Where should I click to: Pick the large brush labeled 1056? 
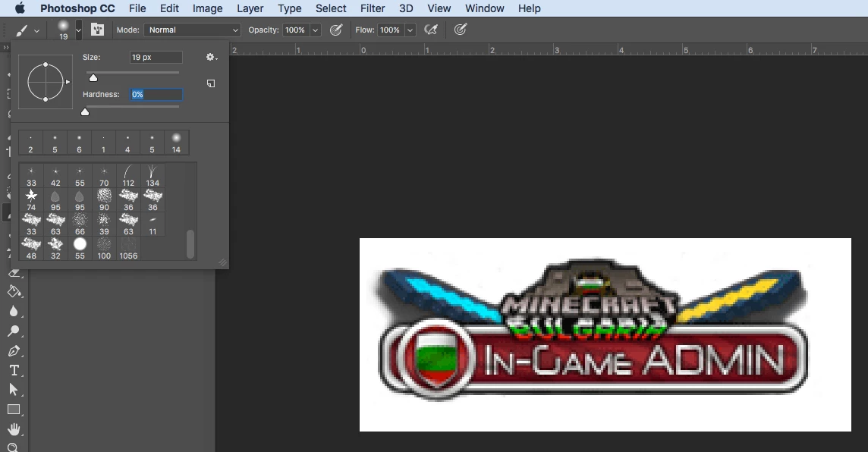coord(128,249)
